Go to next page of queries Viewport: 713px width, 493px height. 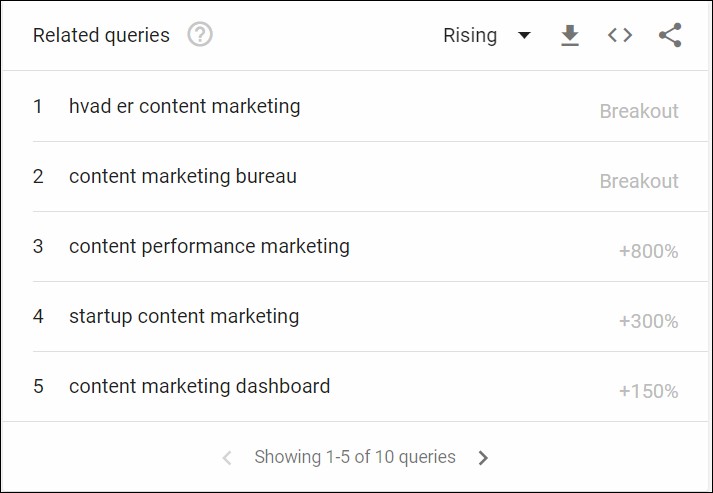(x=484, y=458)
